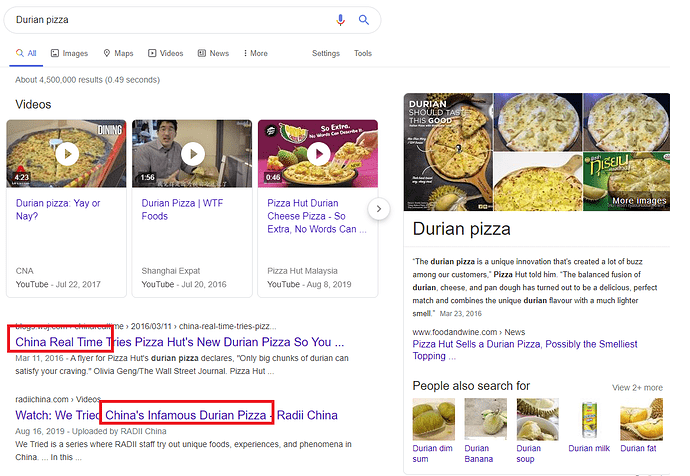Click www.foodandwine.com › News breadcrumb

point(469,332)
